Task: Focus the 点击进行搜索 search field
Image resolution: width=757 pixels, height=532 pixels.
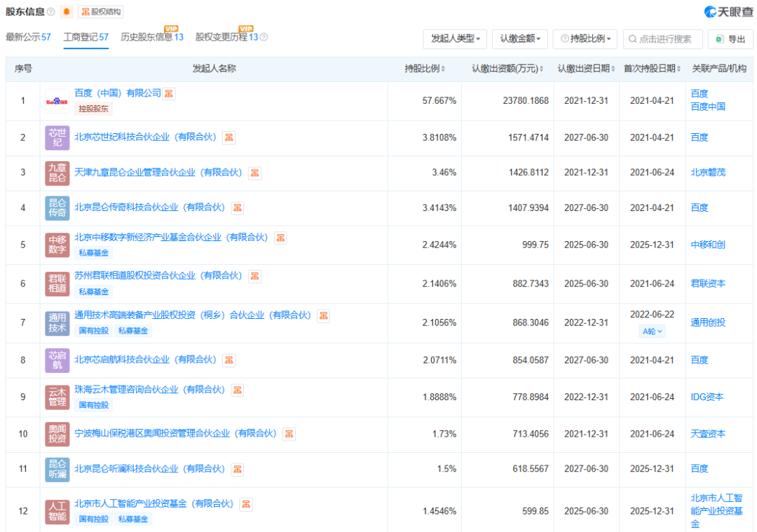Action: (x=663, y=39)
